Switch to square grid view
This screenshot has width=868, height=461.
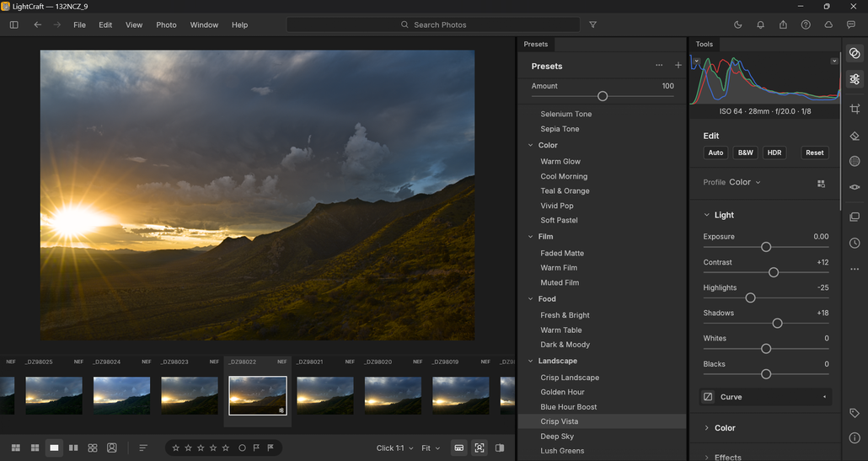[x=35, y=448]
